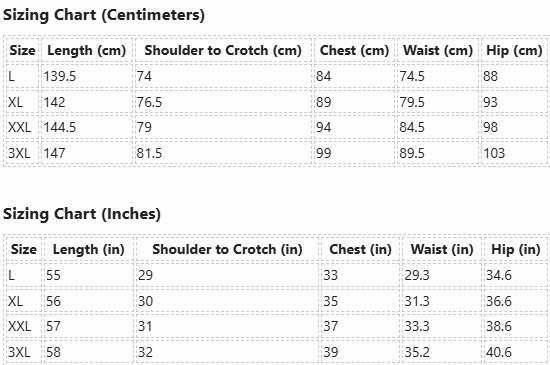
Task: Click the 81.5 shoulder to crotch cell
Action: (149, 153)
